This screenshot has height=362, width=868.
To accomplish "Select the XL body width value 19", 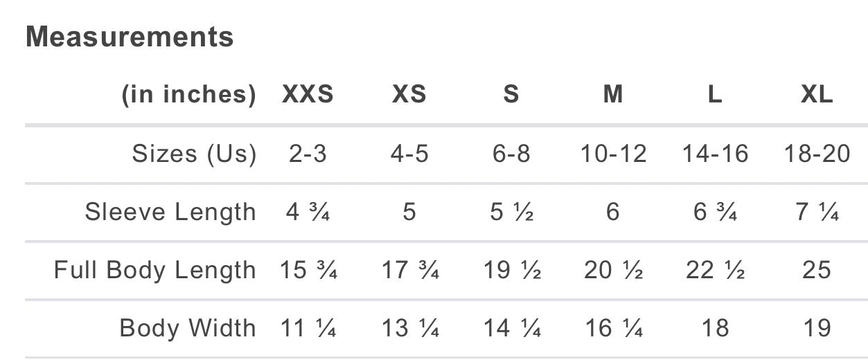I will 817,328.
